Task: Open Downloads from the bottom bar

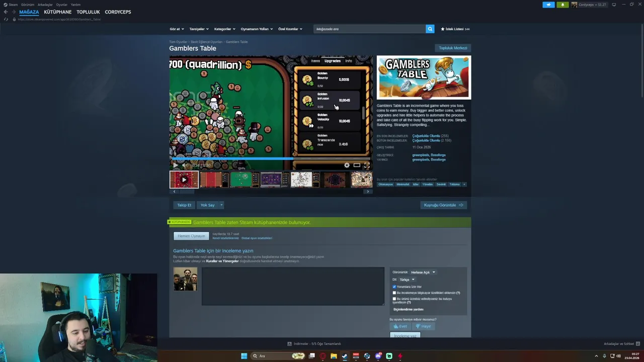Action: (x=314, y=344)
